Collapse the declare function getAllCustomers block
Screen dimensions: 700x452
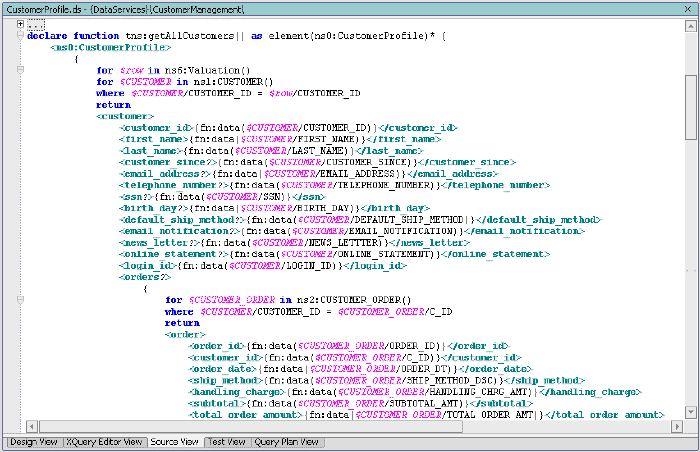pos(20,35)
